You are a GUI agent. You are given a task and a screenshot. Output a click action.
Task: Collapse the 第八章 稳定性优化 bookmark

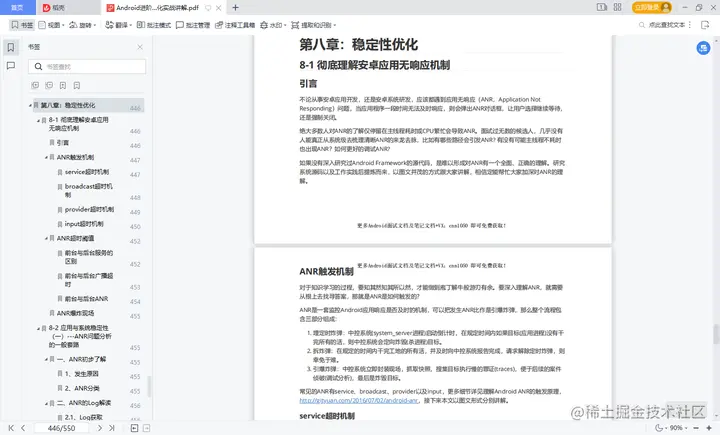click(x=30, y=106)
